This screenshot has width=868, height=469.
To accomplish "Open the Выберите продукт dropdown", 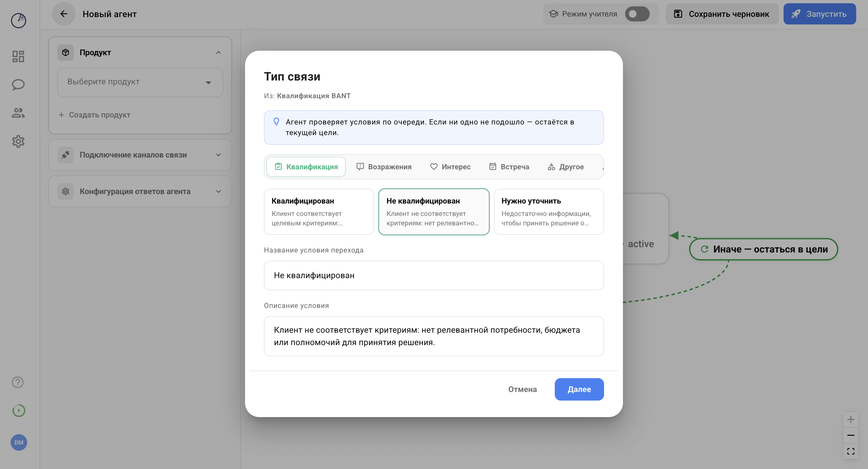I will [x=140, y=82].
